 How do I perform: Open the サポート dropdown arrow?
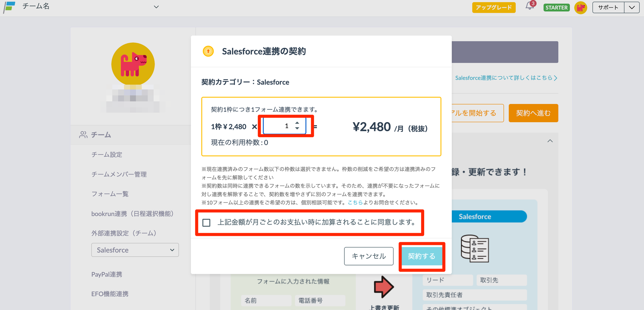(x=631, y=8)
